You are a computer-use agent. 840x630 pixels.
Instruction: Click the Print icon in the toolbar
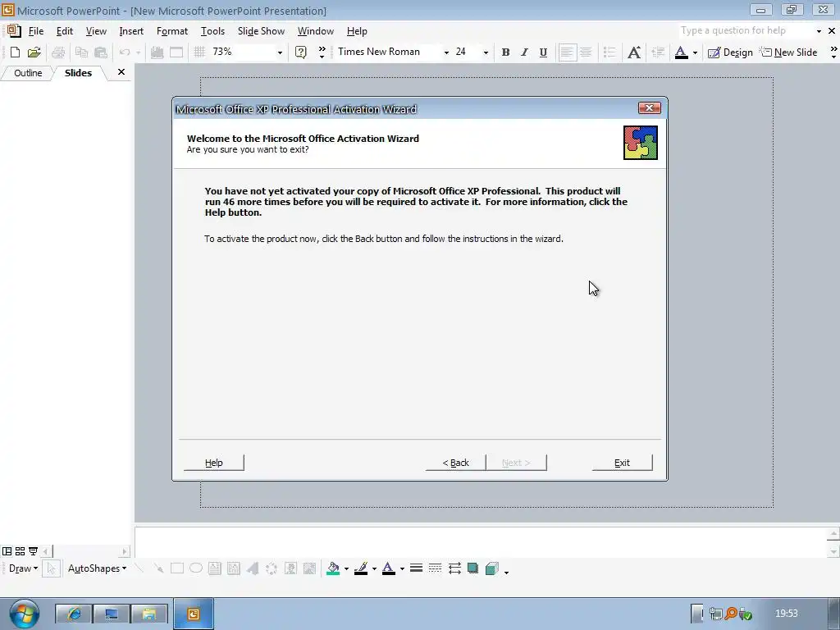(x=58, y=52)
